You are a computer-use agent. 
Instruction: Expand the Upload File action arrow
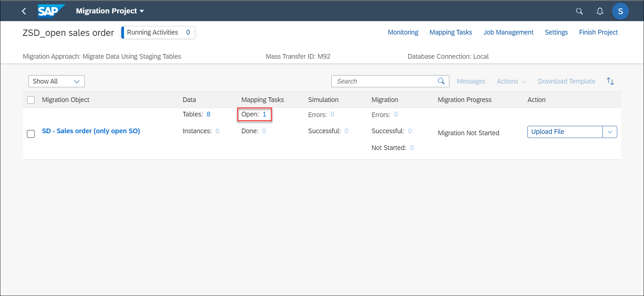point(610,132)
